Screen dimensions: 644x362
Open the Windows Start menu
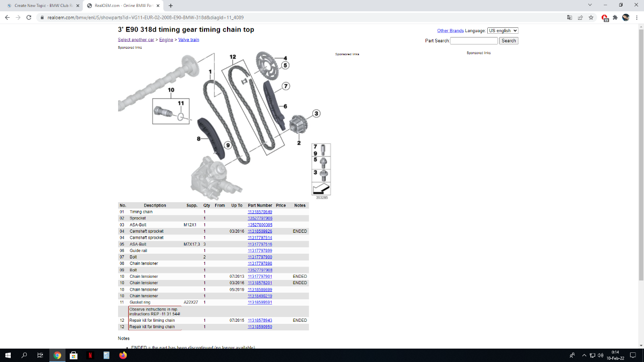[x=8, y=355]
